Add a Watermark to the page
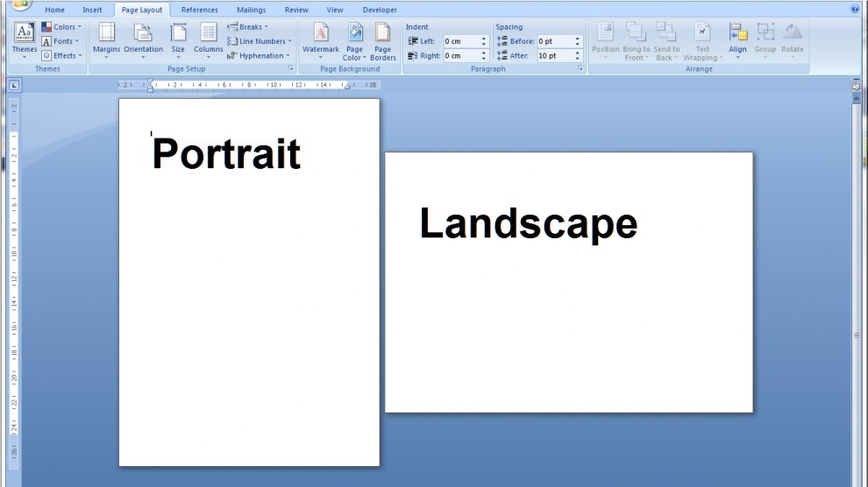Screen dimensions: 868x487 (x=321, y=38)
